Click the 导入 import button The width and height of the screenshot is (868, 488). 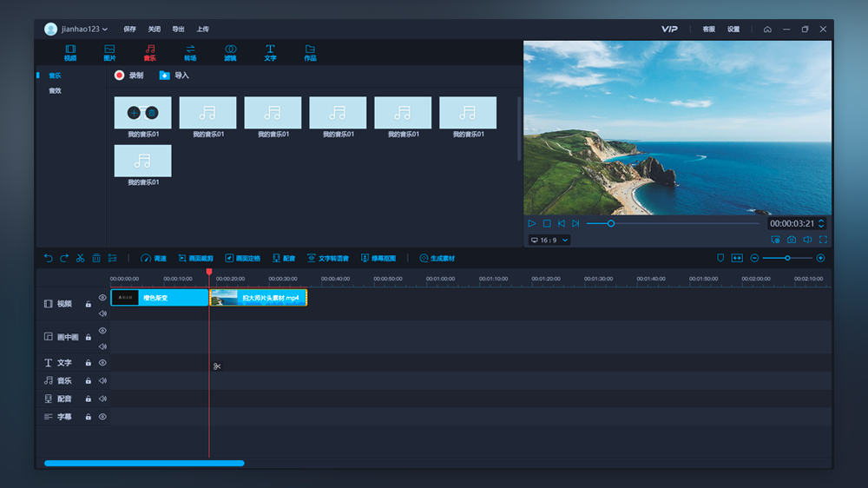[174, 76]
